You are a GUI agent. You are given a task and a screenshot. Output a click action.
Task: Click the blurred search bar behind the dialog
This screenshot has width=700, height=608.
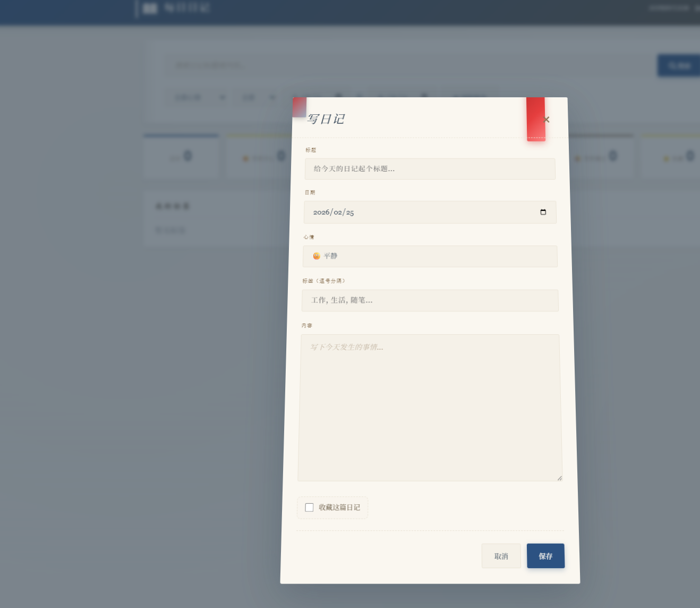409,65
